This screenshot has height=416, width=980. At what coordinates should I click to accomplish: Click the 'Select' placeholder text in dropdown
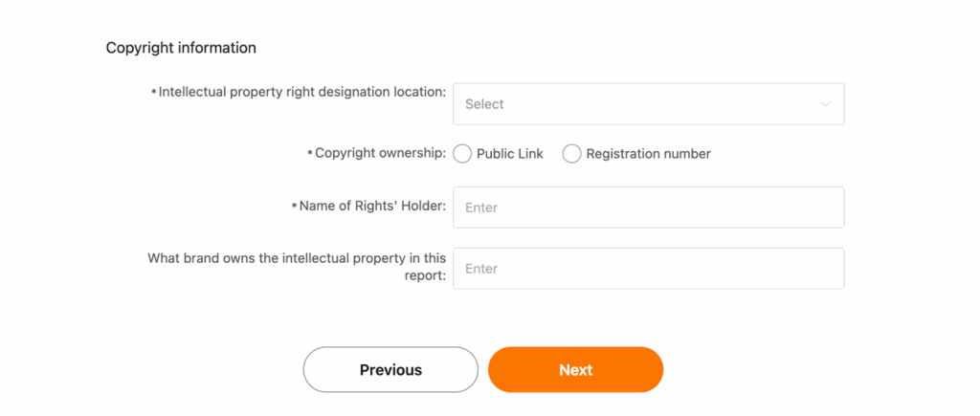(484, 104)
